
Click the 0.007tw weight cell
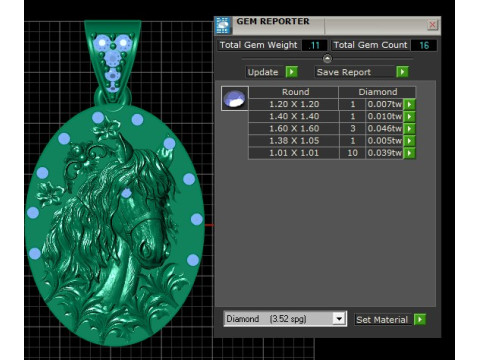pyautogui.click(x=384, y=104)
